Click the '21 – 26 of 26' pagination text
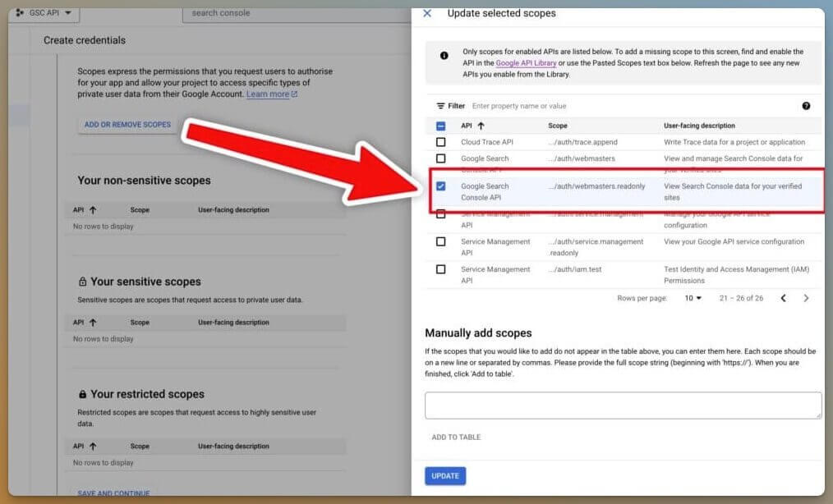The image size is (833, 504). (x=741, y=298)
